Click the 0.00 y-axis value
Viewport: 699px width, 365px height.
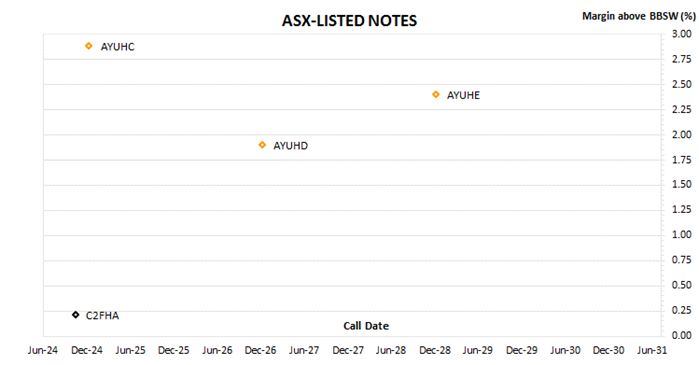coord(682,335)
